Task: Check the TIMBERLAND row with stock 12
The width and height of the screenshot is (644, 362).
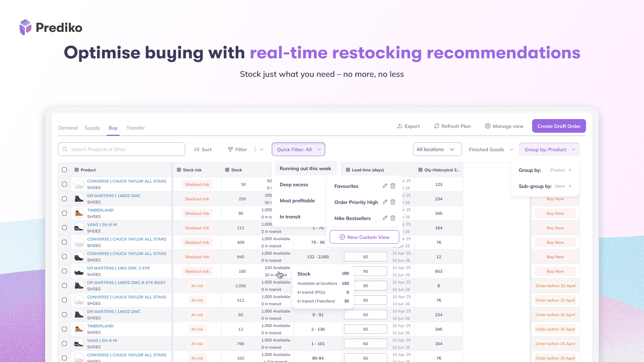Action: tap(64, 329)
